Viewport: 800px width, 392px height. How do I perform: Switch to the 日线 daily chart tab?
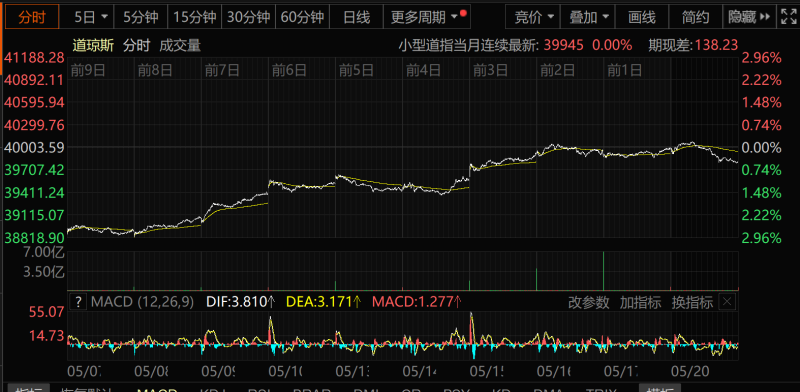click(x=356, y=17)
